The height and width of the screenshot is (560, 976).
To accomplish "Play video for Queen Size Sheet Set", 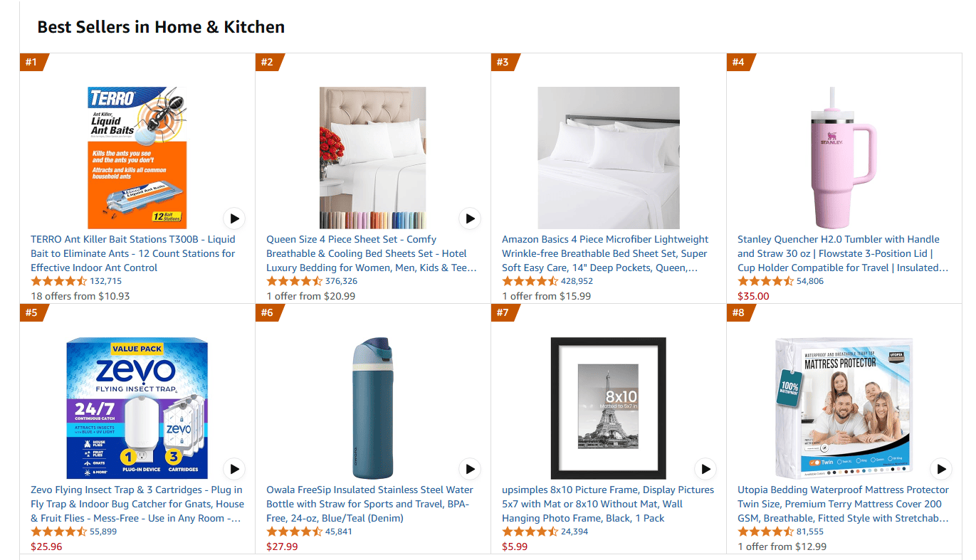I will pyautogui.click(x=470, y=218).
